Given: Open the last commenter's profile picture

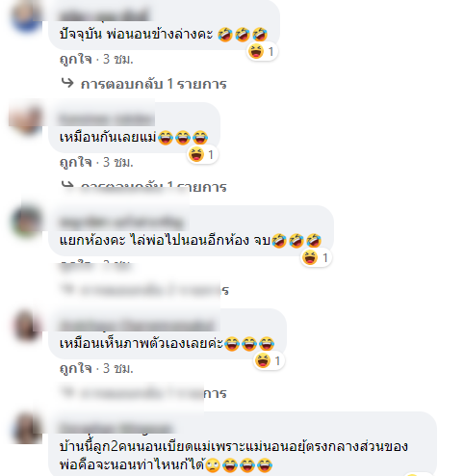Looking at the screenshot, I should pos(27,429).
